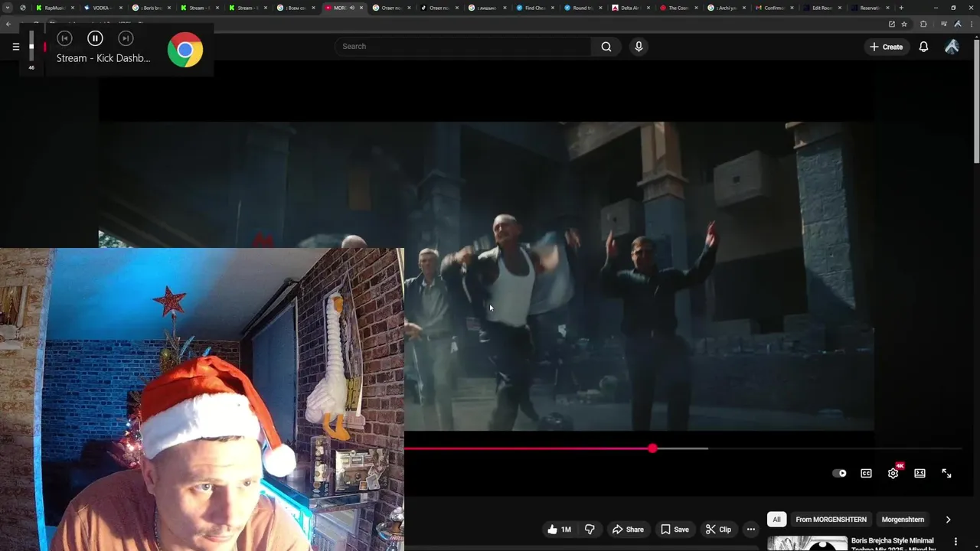980x551 pixels.
Task: Show more filter chips with arrow
Action: click(948, 520)
